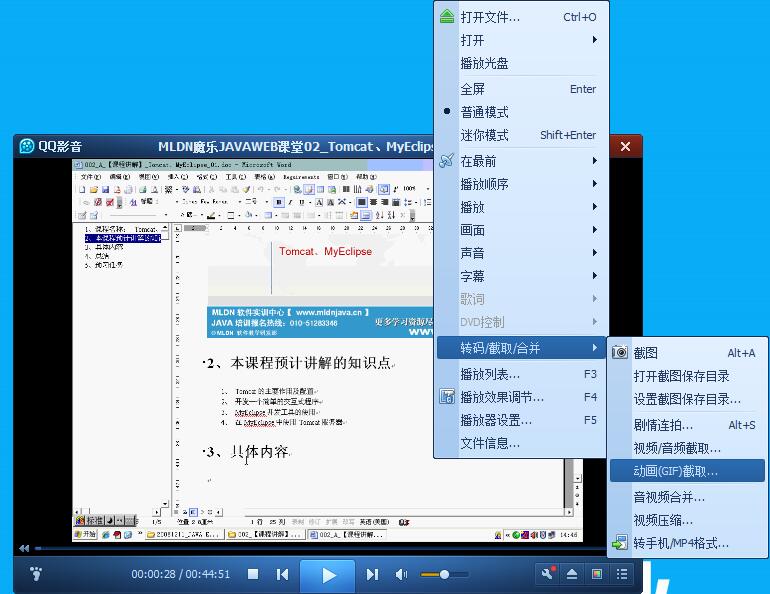770x594 pixels.
Task: Select 音视频合并... in submenu
Action: (687, 497)
